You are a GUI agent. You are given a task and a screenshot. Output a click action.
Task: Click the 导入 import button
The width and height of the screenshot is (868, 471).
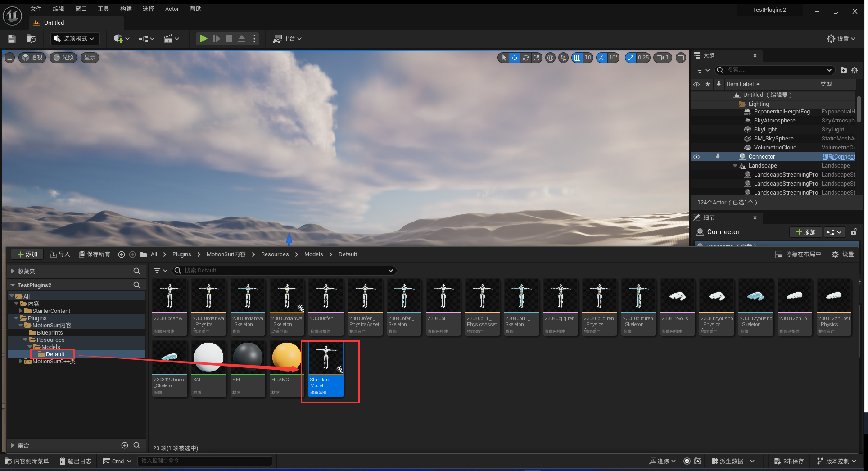[x=60, y=254]
